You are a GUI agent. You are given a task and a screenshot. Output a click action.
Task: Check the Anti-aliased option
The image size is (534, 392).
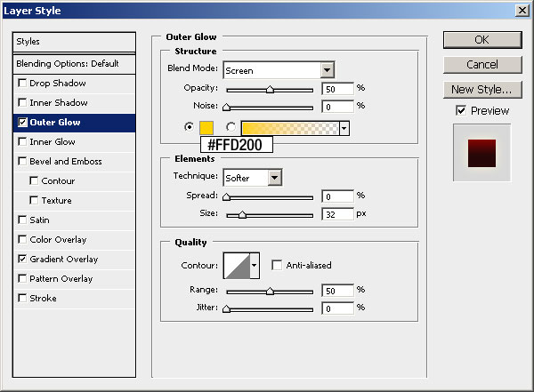[x=277, y=265]
